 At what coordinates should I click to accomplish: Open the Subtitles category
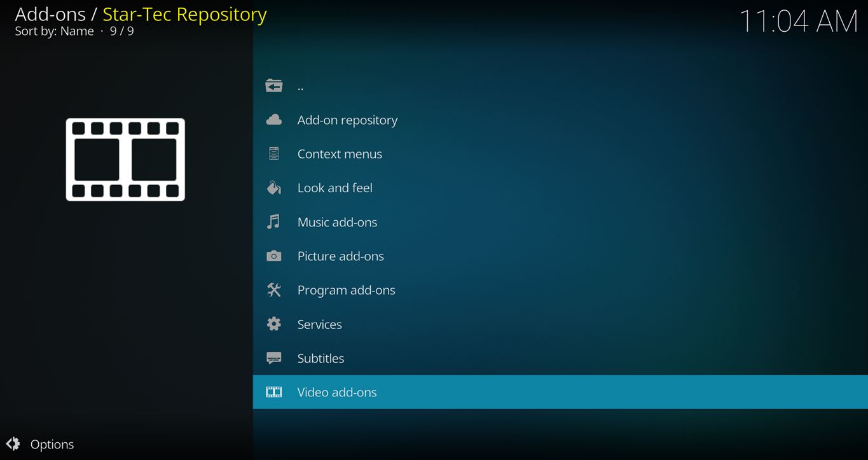[320, 358]
